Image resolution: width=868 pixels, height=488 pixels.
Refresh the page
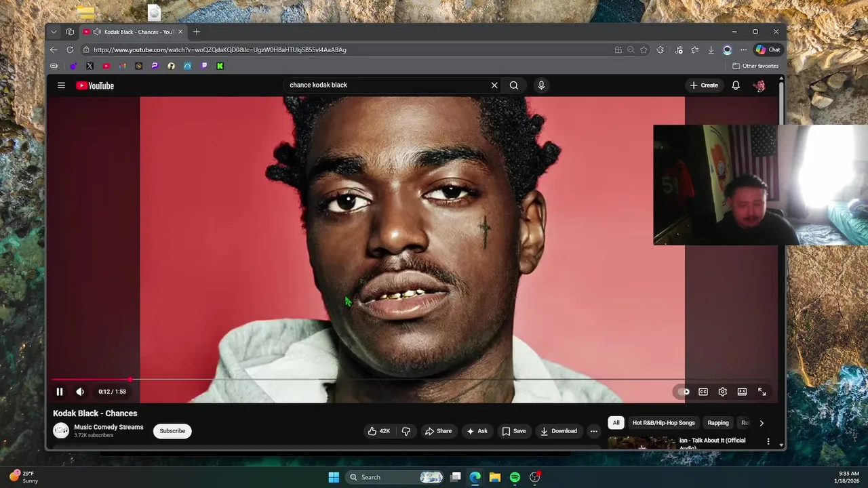[70, 49]
